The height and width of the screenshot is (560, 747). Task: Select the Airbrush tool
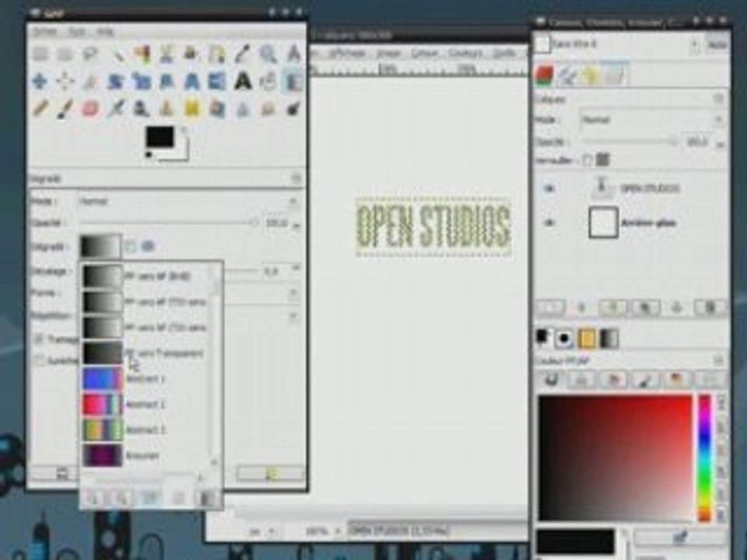116,109
